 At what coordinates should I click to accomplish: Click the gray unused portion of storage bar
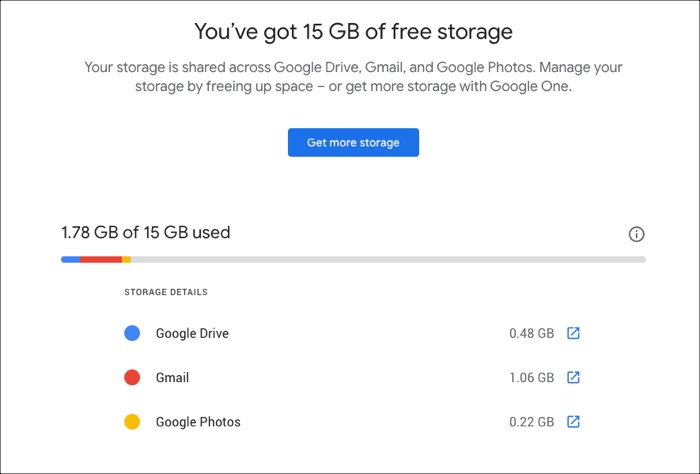click(x=388, y=259)
